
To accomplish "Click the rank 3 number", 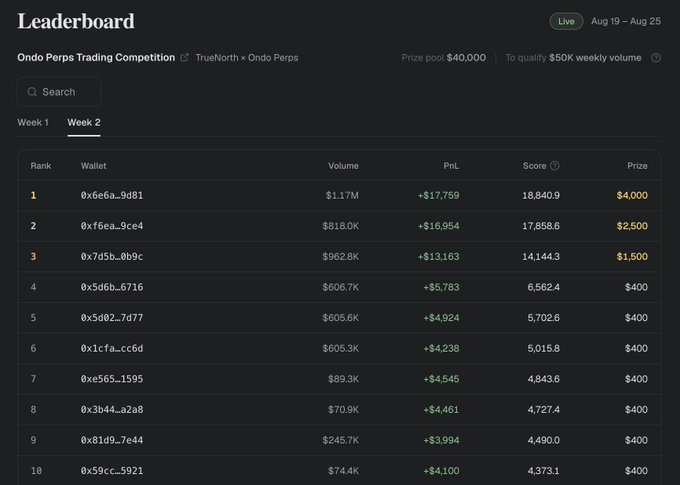I will pyautogui.click(x=33, y=256).
